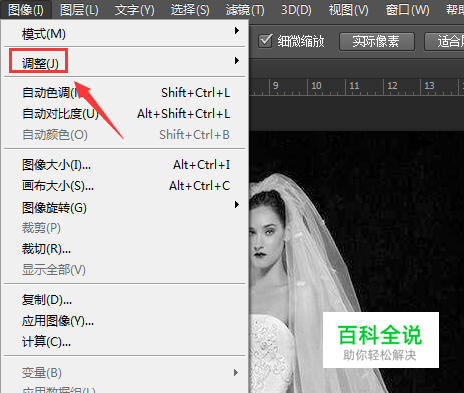464x393 pixels.
Task: Expand the 模式(M) submenu
Action: pyautogui.click(x=125, y=34)
